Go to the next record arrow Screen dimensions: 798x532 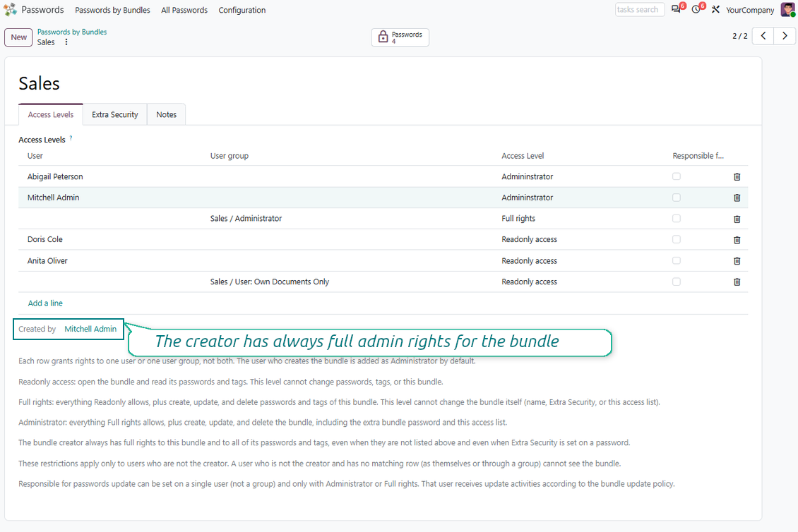[x=785, y=35]
